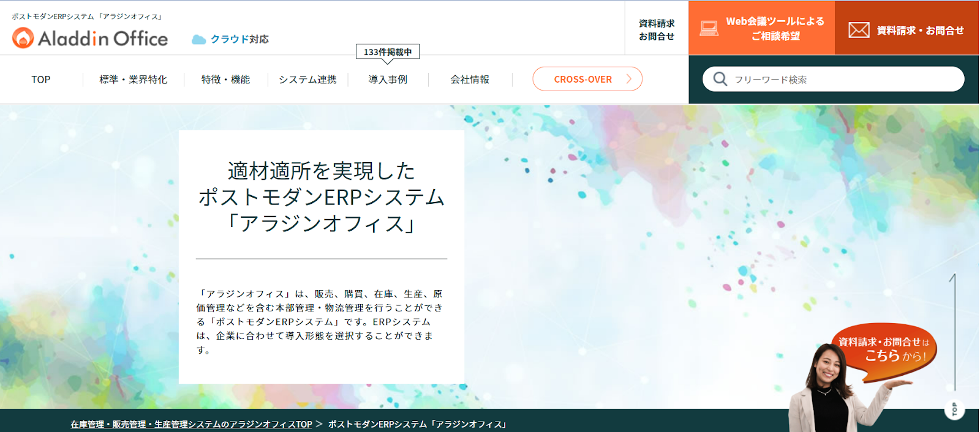Click the dark orange 資料請求・お問合せ header button

[x=907, y=28]
